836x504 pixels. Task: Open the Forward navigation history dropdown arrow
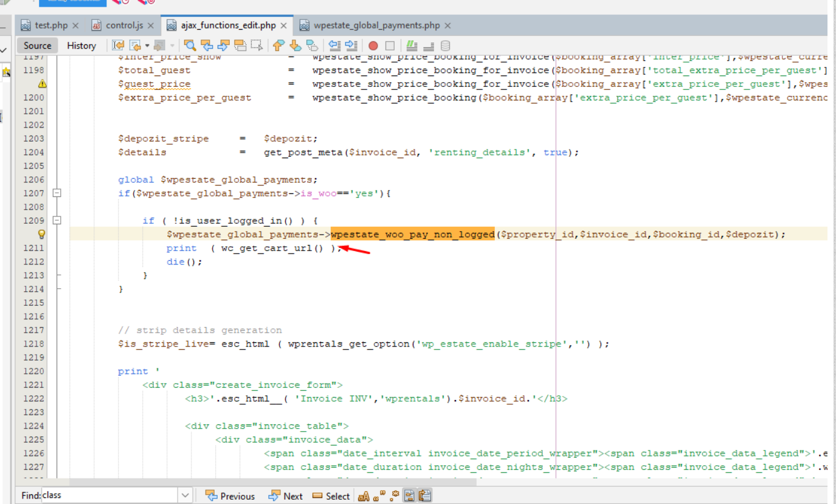click(172, 46)
